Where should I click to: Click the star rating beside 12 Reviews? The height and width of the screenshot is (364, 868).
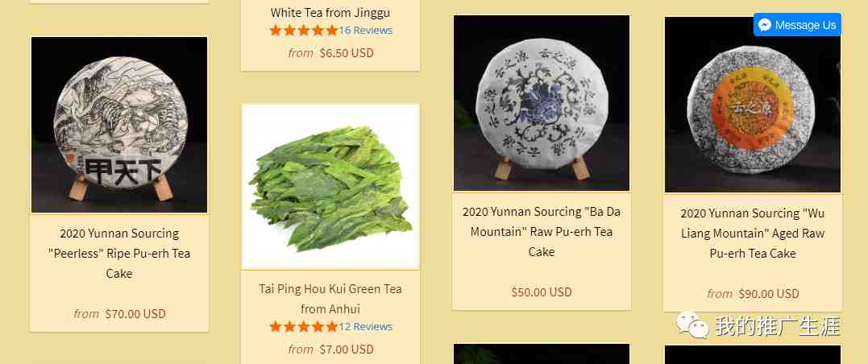pyautogui.click(x=303, y=327)
